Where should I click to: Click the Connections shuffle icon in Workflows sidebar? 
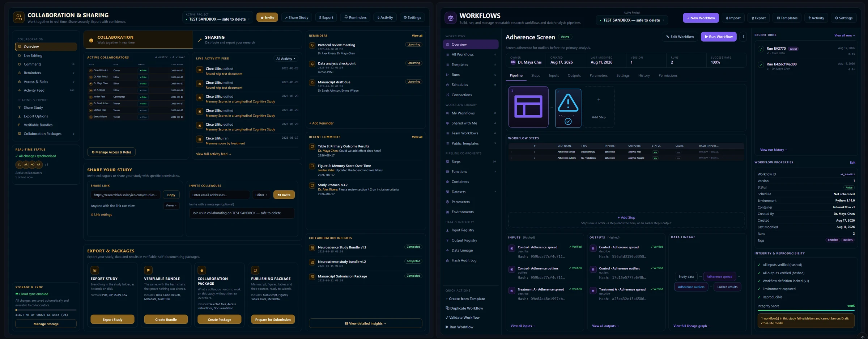tap(447, 95)
